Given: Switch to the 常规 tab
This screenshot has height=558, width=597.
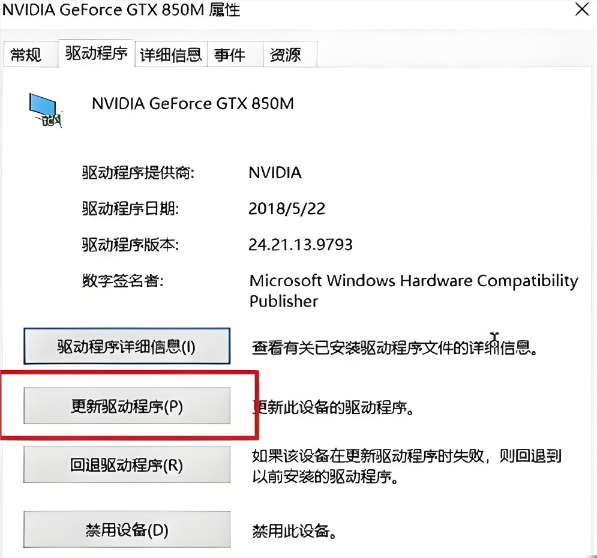Looking at the screenshot, I should [26, 55].
